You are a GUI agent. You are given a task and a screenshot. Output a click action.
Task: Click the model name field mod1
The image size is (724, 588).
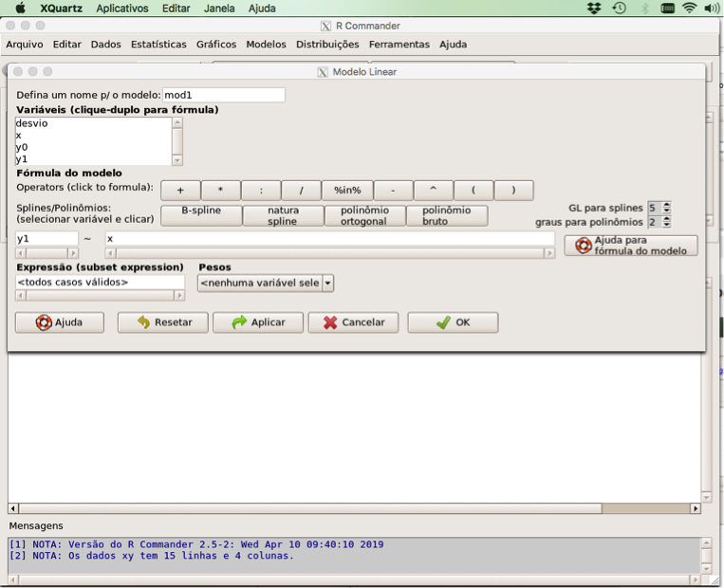click(223, 95)
